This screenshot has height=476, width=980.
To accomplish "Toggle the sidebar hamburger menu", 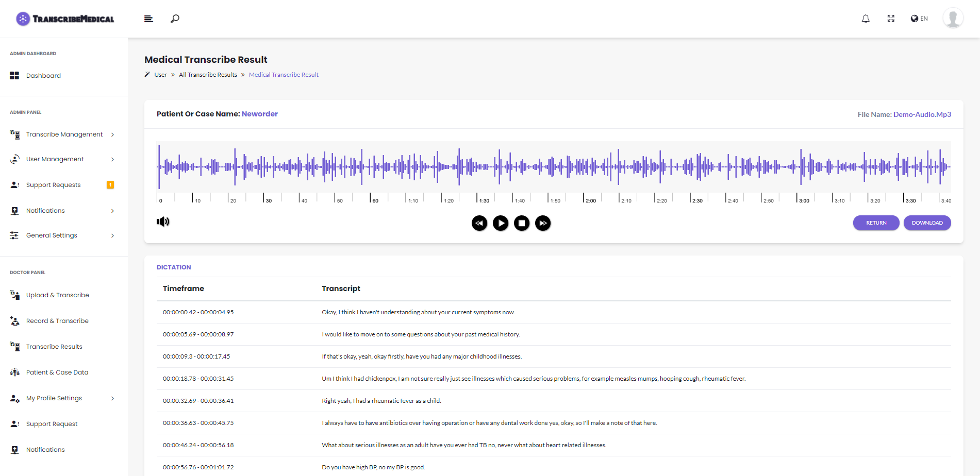I will click(x=148, y=19).
